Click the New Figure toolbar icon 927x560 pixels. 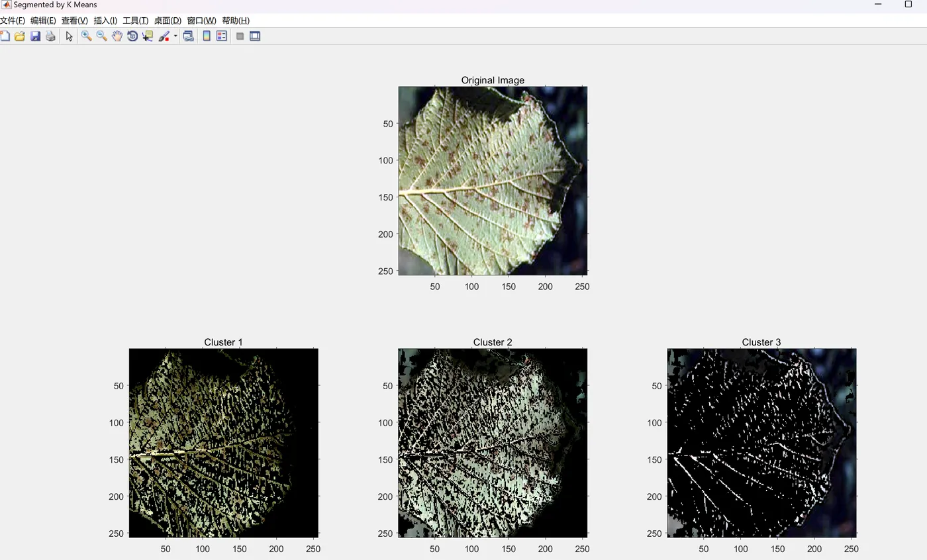pyautogui.click(x=5, y=36)
